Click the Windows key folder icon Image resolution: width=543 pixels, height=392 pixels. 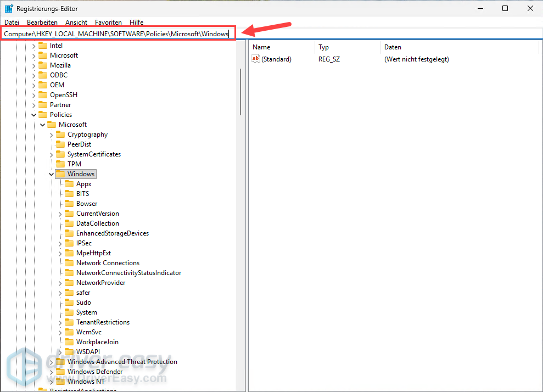tap(60, 174)
